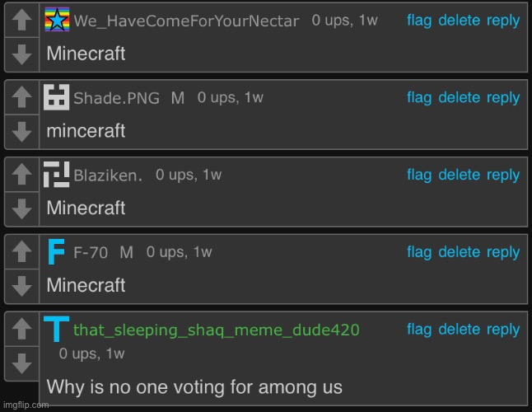Upvote F-70's Minecraft comment
This screenshot has width=532, height=412.
pos(21,251)
